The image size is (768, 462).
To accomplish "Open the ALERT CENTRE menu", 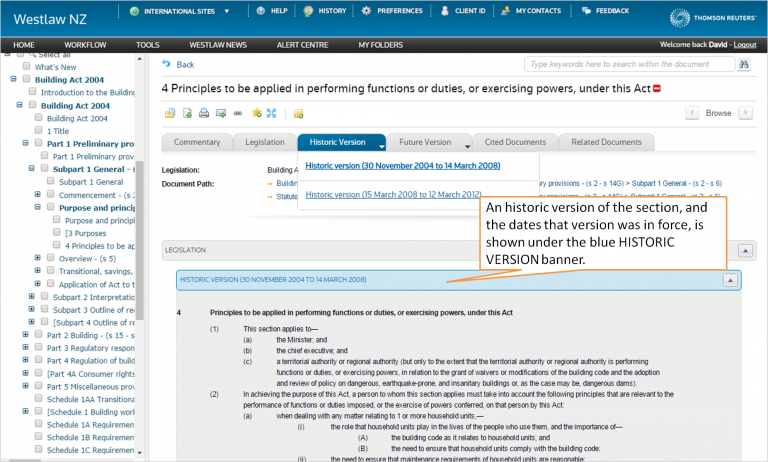I will (303, 45).
